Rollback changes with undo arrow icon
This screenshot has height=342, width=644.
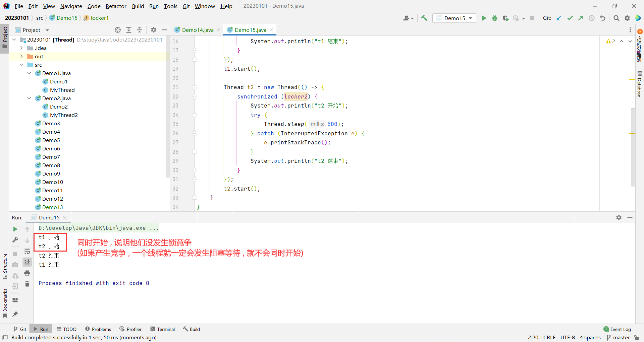[x=603, y=18]
